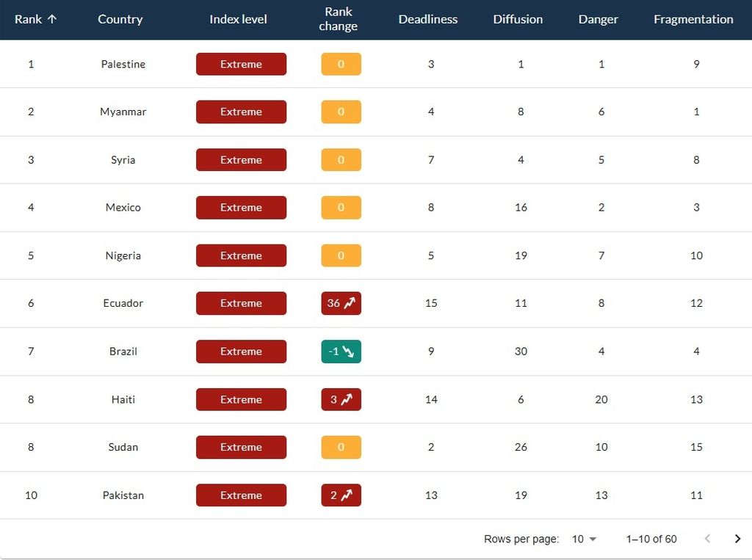Click the previous page arrow

pyautogui.click(x=707, y=539)
